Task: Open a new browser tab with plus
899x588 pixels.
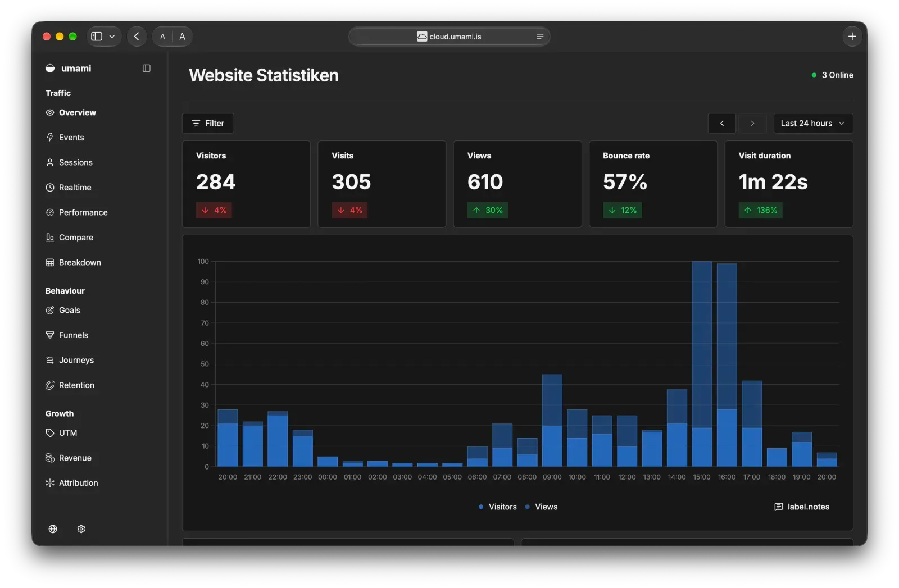Action: 852,37
